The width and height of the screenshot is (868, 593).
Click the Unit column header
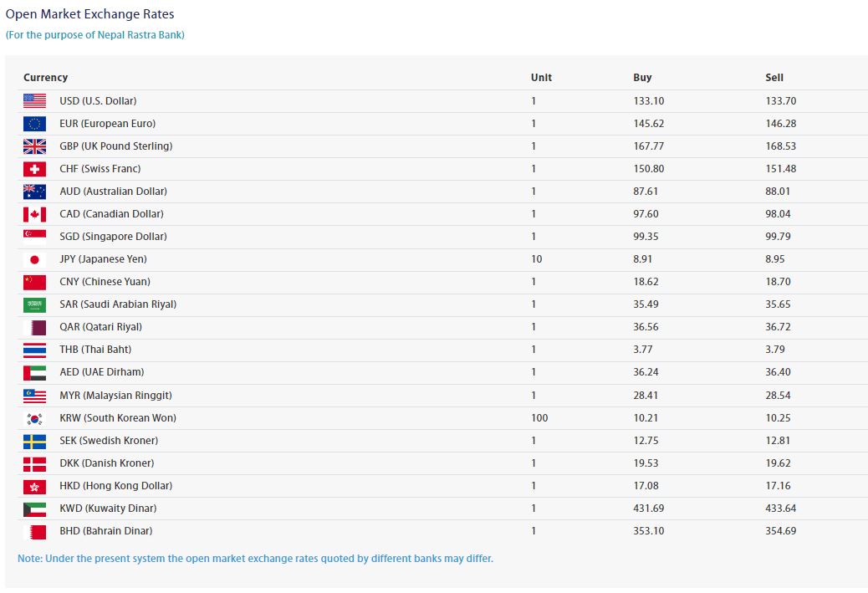(x=541, y=78)
